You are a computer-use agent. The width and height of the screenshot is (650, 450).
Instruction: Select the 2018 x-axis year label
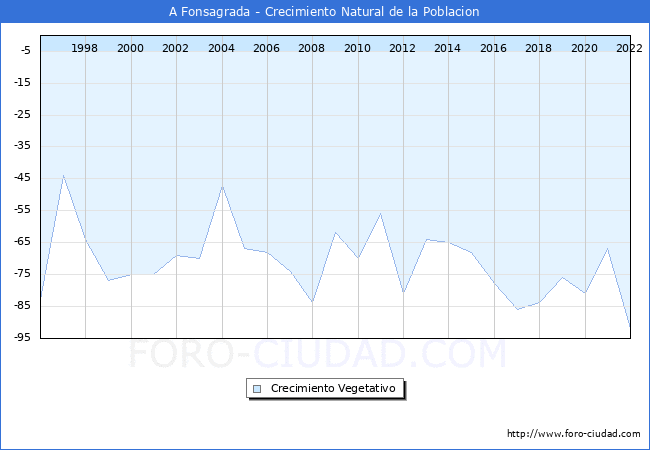tap(538, 48)
